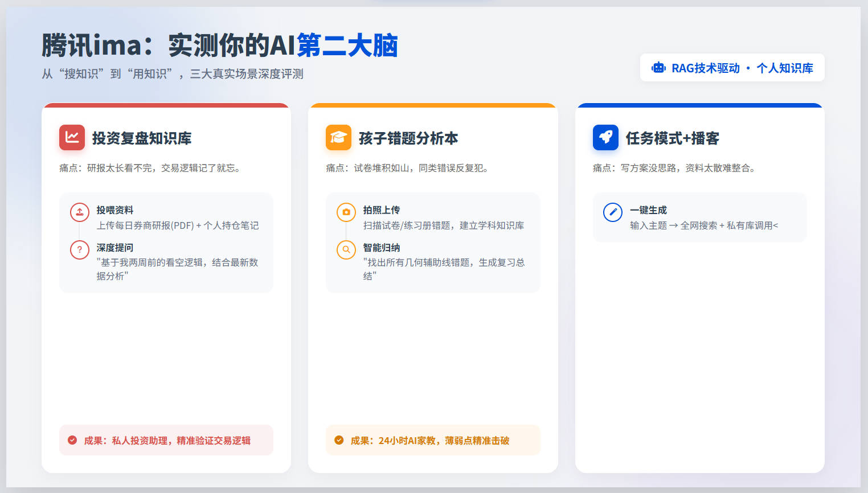Click the 输入主题 全网搜索 step text

pyautogui.click(x=704, y=225)
